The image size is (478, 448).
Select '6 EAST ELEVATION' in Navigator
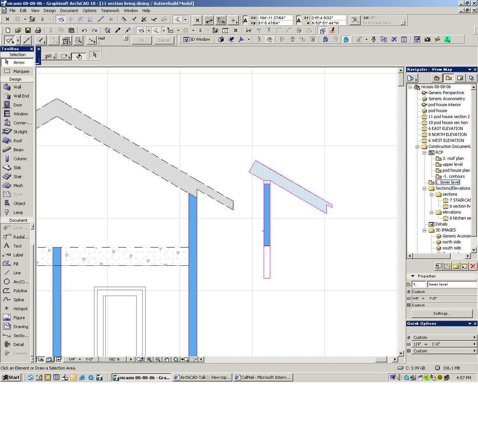click(x=445, y=129)
